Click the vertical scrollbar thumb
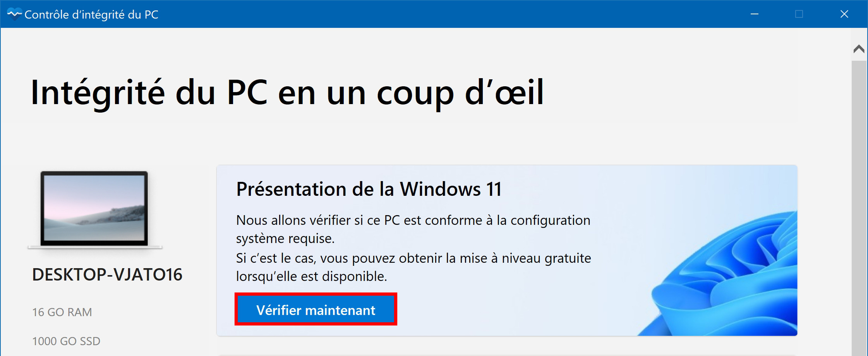The height and width of the screenshot is (356, 868). coord(859,208)
